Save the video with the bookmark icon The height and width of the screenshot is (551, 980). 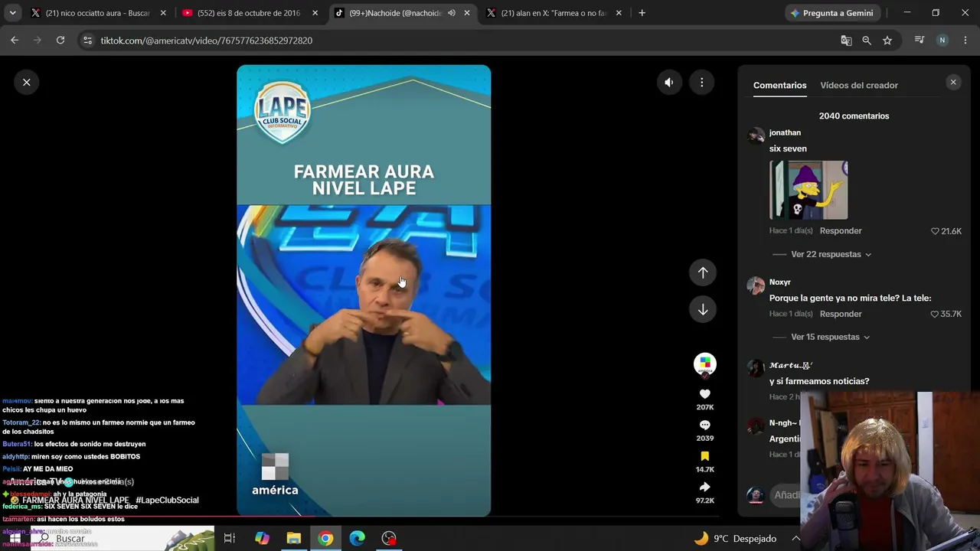(705, 456)
